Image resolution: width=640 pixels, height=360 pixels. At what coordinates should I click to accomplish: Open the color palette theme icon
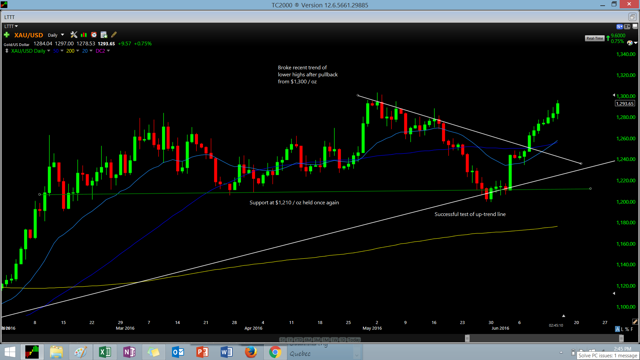click(630, 43)
